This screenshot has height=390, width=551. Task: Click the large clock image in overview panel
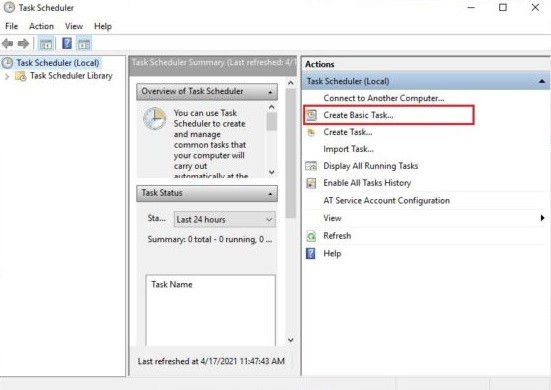[x=155, y=119]
